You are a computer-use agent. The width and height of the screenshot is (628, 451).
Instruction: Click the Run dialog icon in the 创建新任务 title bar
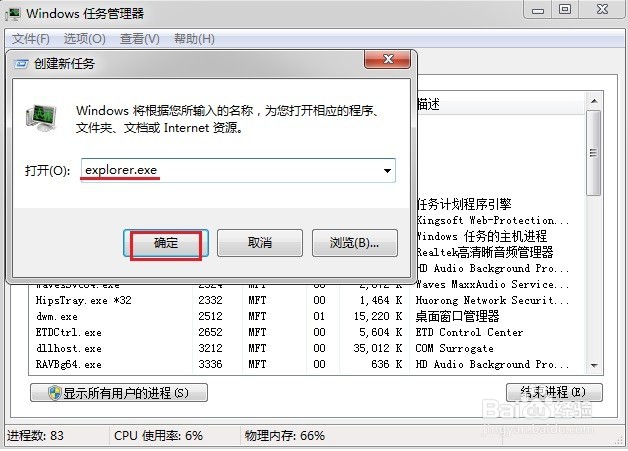(21, 64)
